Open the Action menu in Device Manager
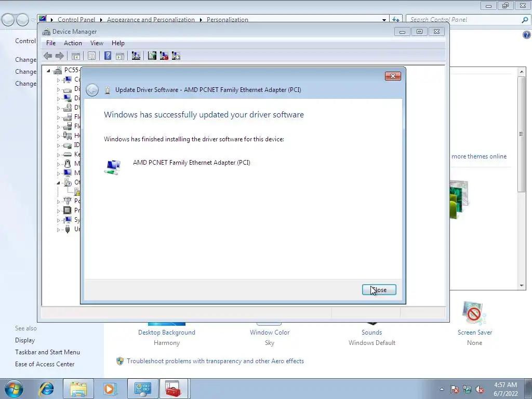532x399 pixels. pos(73,43)
